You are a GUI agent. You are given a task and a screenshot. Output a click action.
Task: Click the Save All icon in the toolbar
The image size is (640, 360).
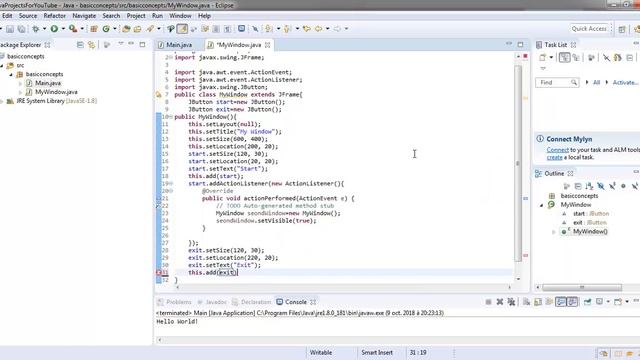(21, 29)
